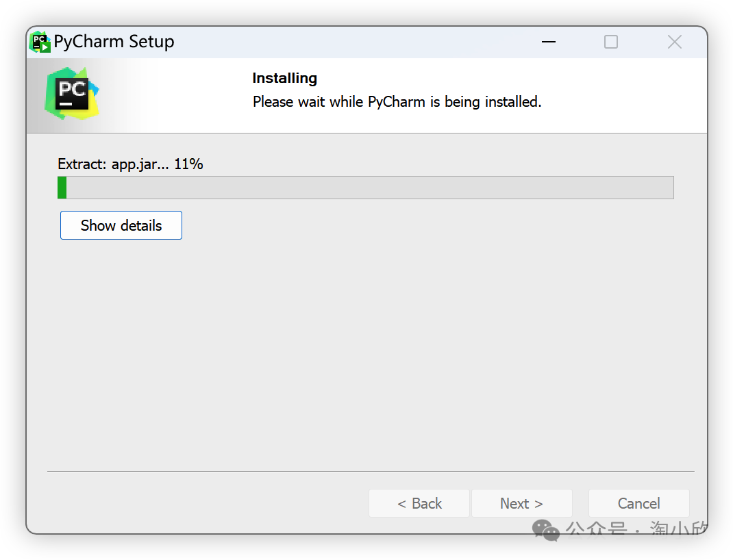
Task: Click the maximize window button
Action: 611,42
